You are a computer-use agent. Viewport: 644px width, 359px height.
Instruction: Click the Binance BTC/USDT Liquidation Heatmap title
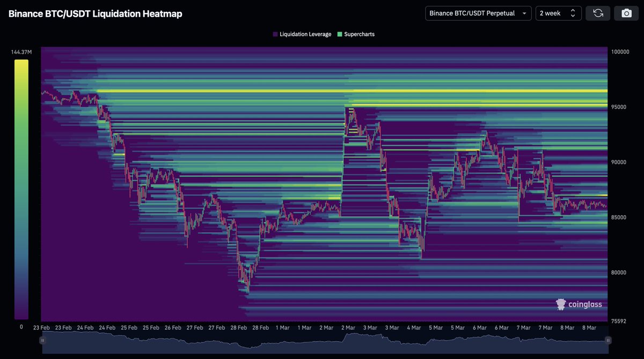95,14
